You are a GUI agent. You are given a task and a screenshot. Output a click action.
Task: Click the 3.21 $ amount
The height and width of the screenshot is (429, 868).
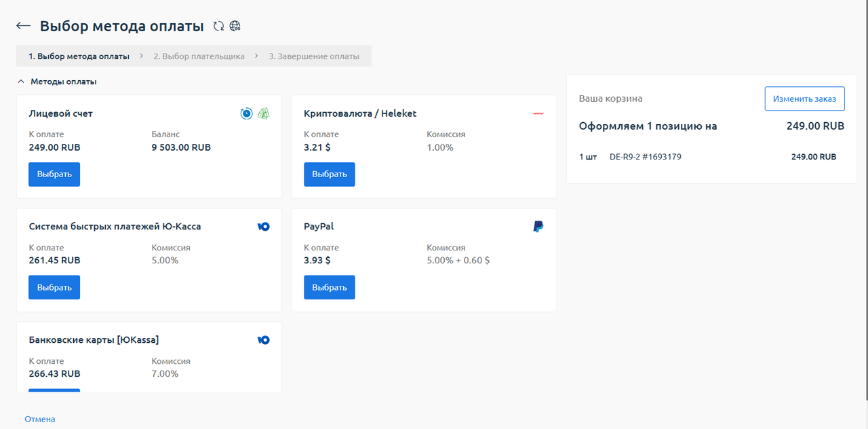(317, 147)
